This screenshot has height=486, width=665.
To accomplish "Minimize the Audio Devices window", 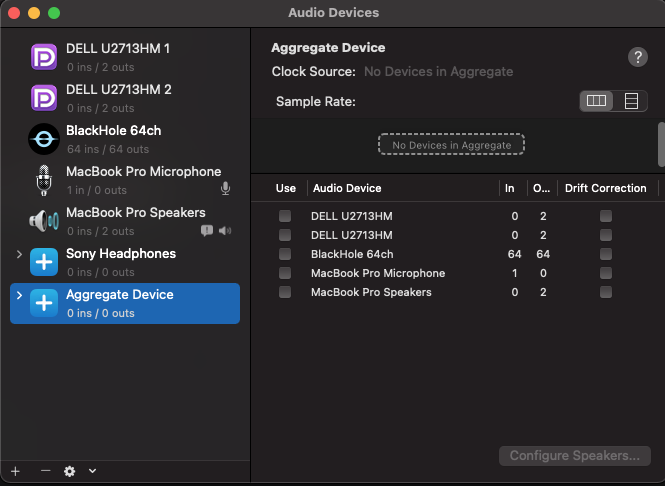I will (x=34, y=13).
